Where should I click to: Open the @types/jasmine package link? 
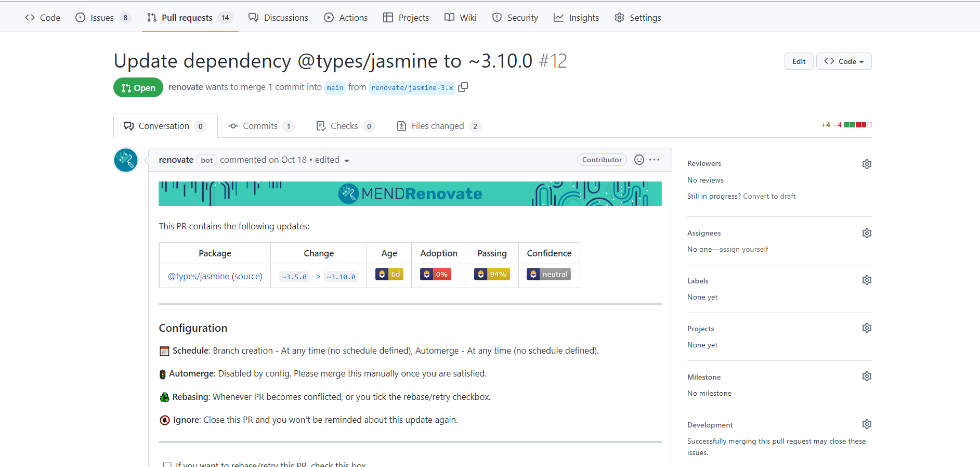pos(199,276)
